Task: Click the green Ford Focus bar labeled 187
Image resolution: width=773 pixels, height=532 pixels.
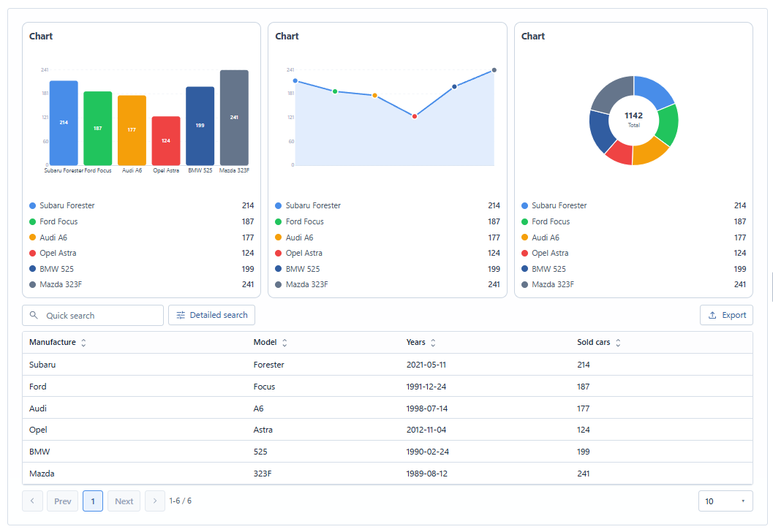Action: 97,128
